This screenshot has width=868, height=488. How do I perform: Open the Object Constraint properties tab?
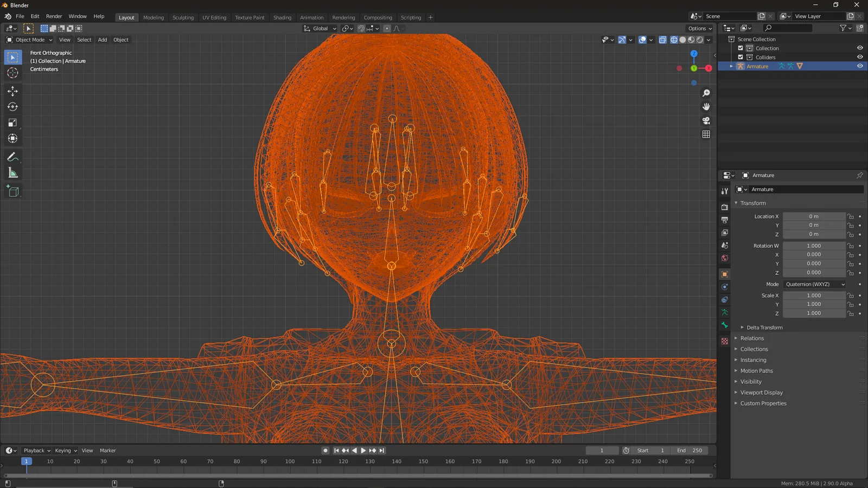724,299
